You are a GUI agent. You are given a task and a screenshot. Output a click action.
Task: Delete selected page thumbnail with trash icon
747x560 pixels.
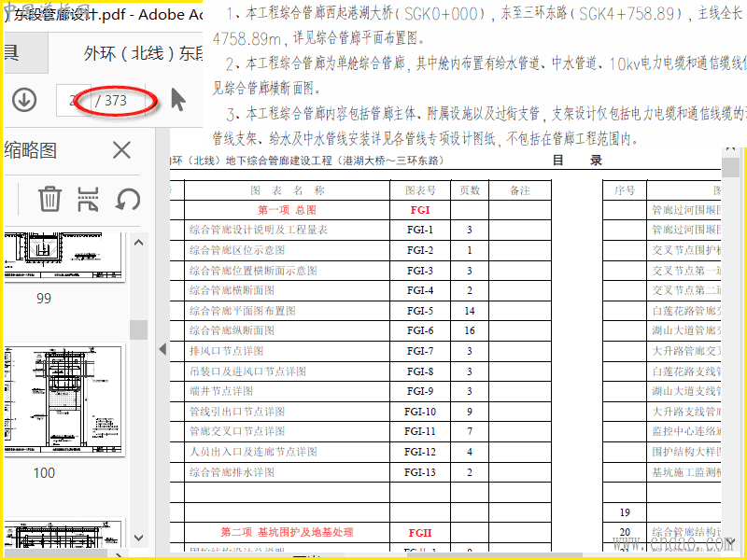click(49, 199)
